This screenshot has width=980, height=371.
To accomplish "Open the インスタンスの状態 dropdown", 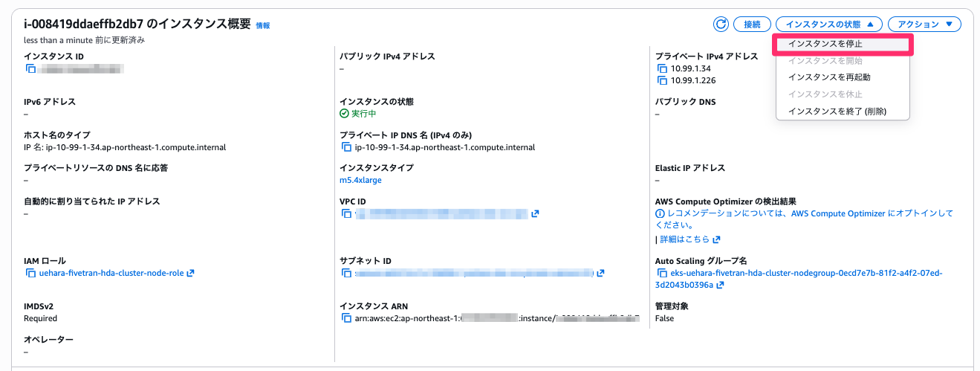I will (x=831, y=25).
